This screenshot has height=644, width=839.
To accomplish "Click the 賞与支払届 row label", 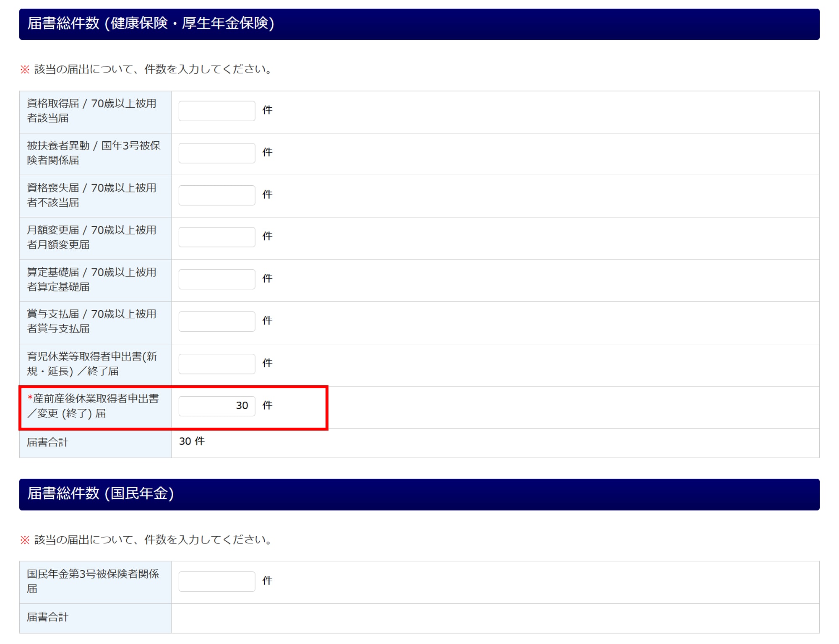I will tap(91, 321).
